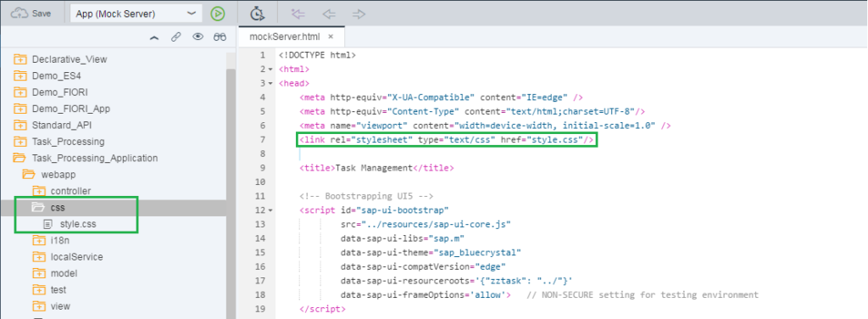Click the "IE=edge" value on line 4
Image resolution: width=868 pixels, height=319 pixels.
pos(545,98)
